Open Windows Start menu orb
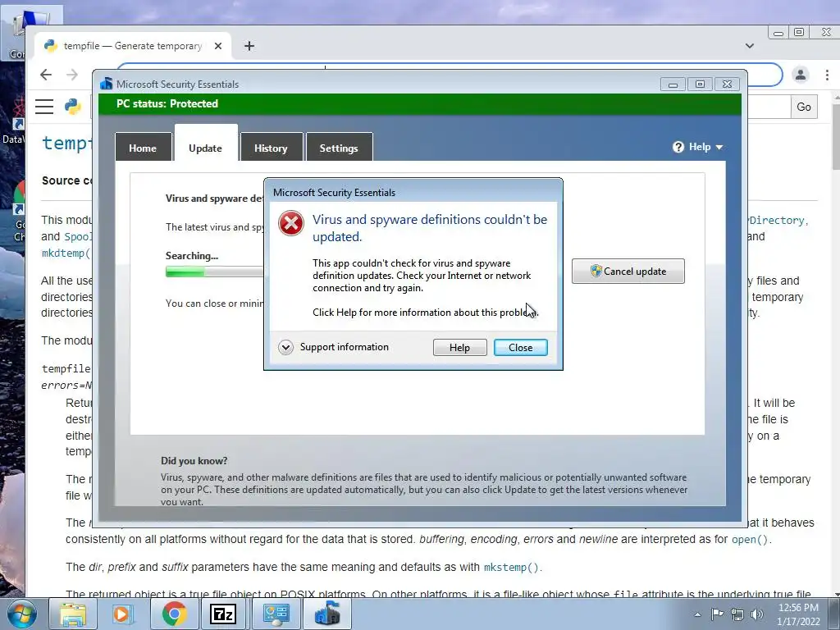The width and height of the screenshot is (840, 630). pos(22,614)
